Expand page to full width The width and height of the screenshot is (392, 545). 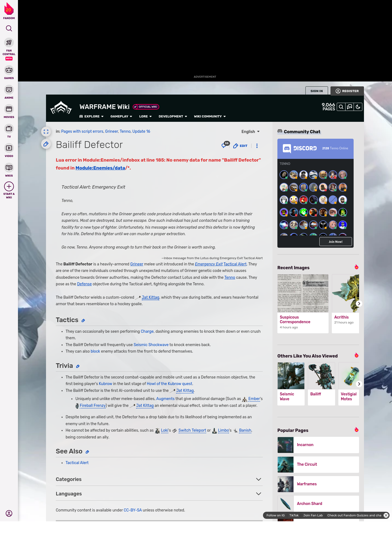click(46, 132)
